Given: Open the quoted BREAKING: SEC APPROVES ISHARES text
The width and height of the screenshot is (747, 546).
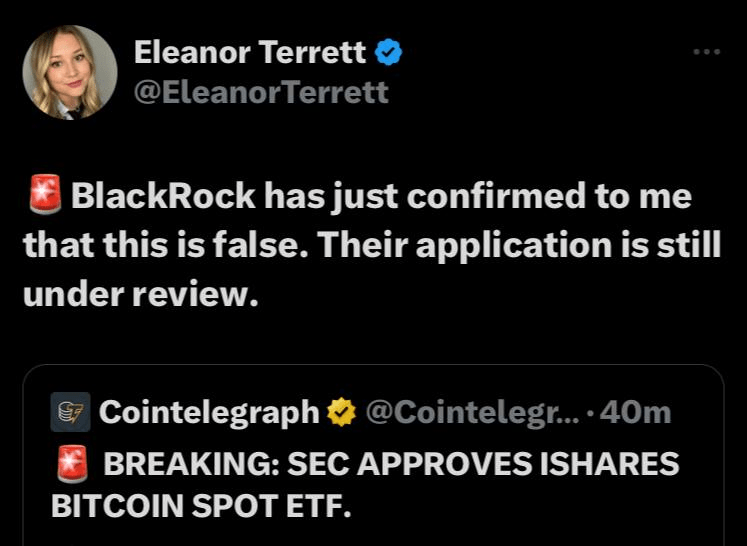Looking at the screenshot, I should [x=391, y=464].
